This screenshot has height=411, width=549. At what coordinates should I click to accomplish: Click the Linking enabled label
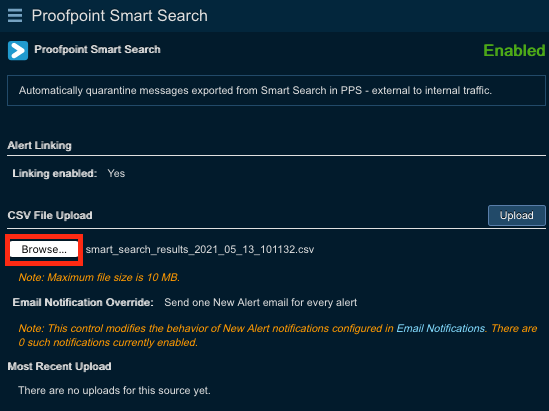pyautogui.click(x=55, y=173)
